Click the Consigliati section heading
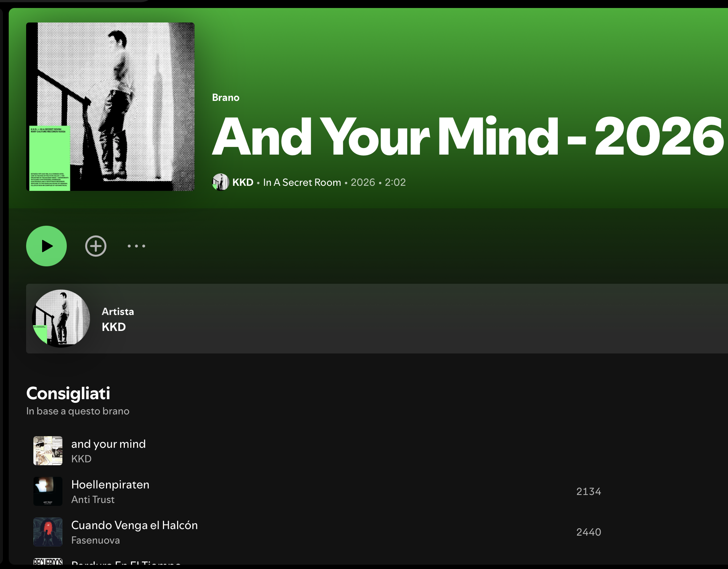 click(x=68, y=393)
